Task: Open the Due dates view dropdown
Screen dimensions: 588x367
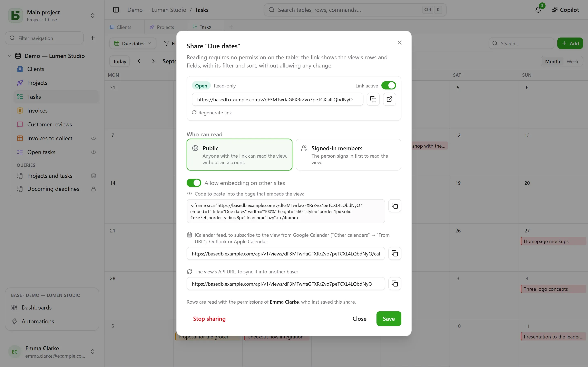Action: 133,43
